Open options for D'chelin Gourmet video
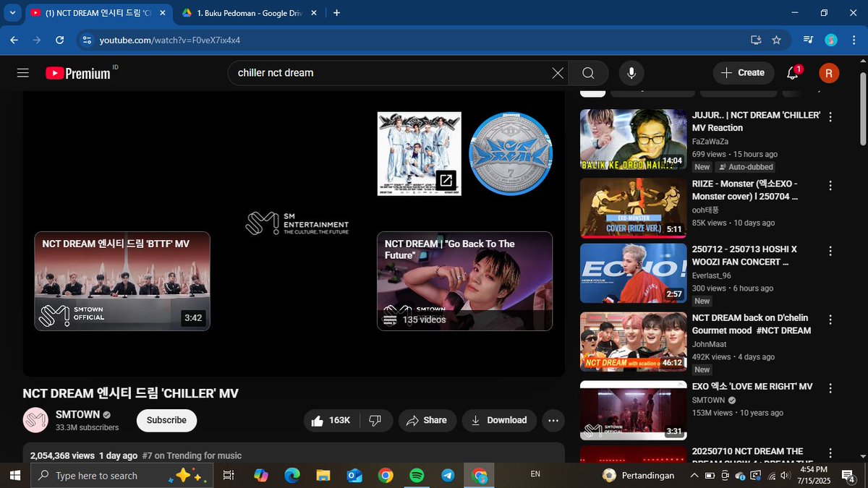 pyautogui.click(x=830, y=319)
